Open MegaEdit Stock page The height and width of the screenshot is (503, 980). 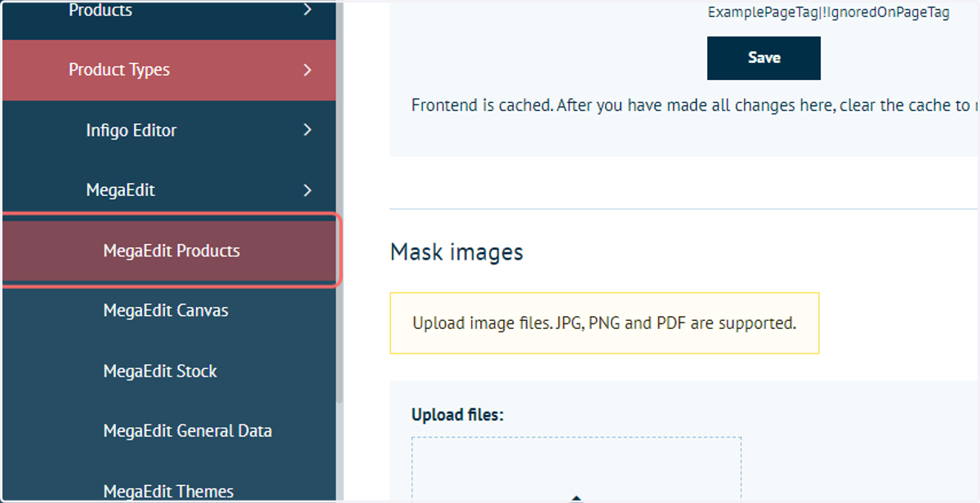[x=169, y=371]
